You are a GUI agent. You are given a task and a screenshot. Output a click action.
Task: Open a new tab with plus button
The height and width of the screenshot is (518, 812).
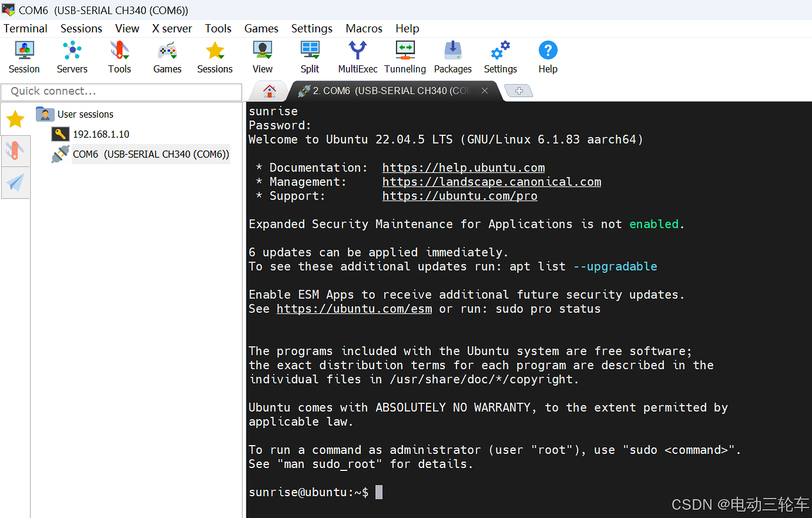pos(519,91)
